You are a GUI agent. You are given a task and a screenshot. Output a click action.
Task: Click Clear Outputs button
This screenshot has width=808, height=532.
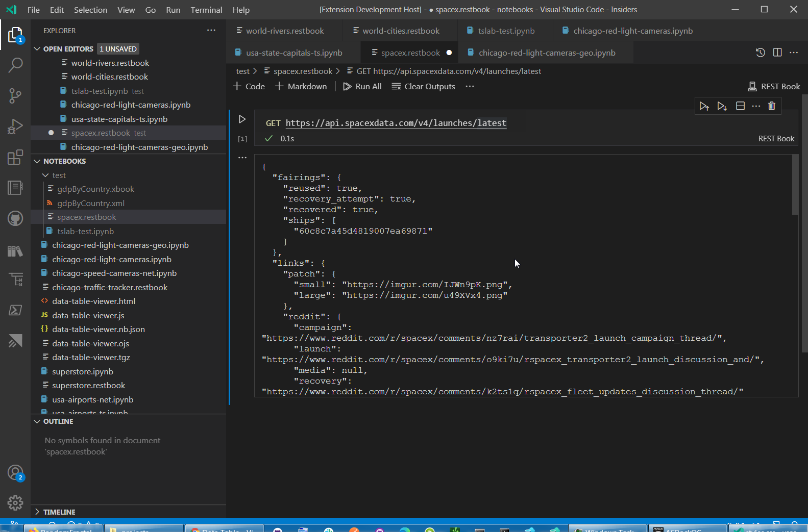(424, 87)
